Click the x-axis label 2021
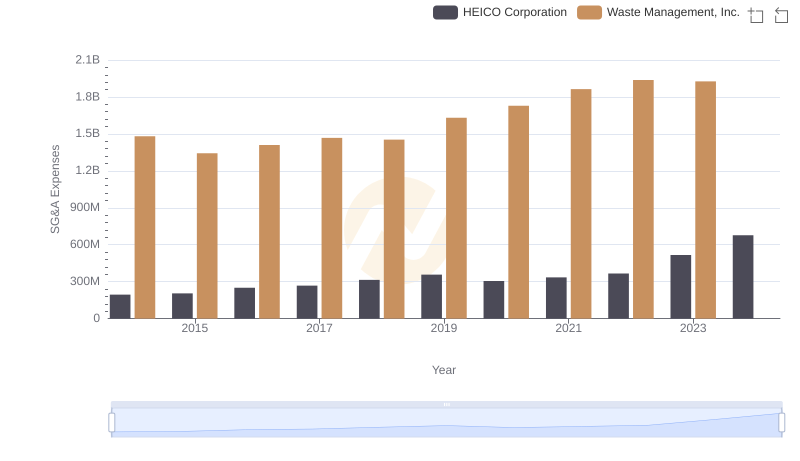 [568, 328]
